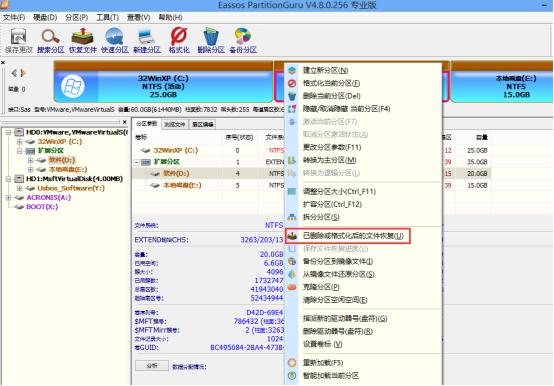Choose 拆分分区(S) menu entry
The width and height of the screenshot is (554, 386).
(363, 217)
